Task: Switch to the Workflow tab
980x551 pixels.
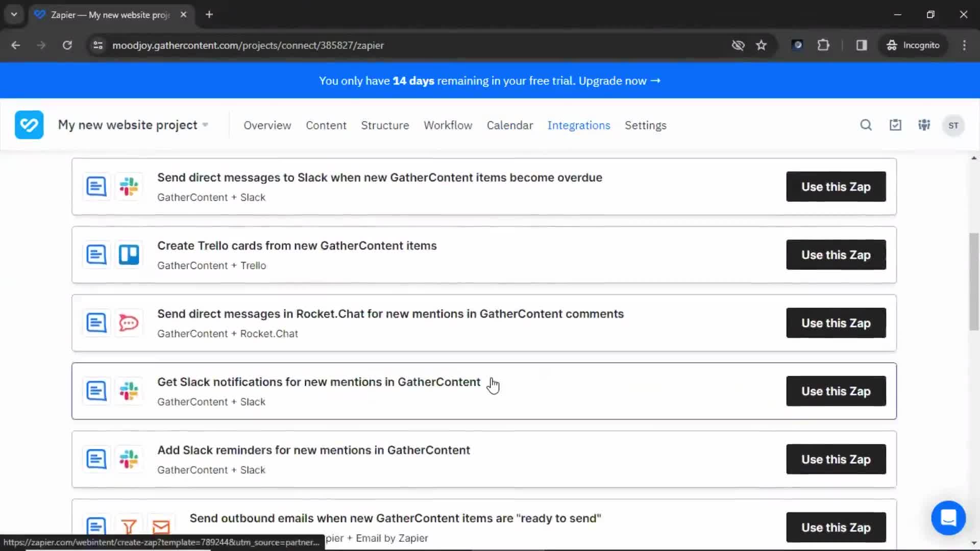Action: [448, 126]
